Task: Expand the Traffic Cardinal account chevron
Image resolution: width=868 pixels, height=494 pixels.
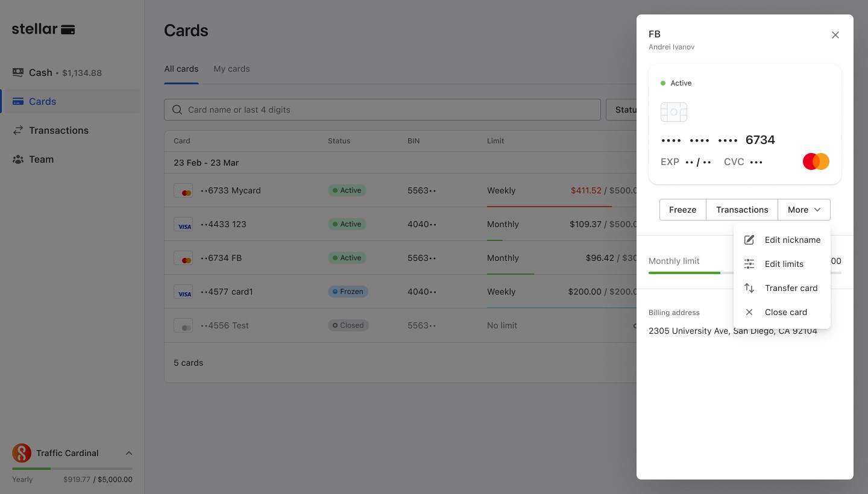Action: click(129, 453)
